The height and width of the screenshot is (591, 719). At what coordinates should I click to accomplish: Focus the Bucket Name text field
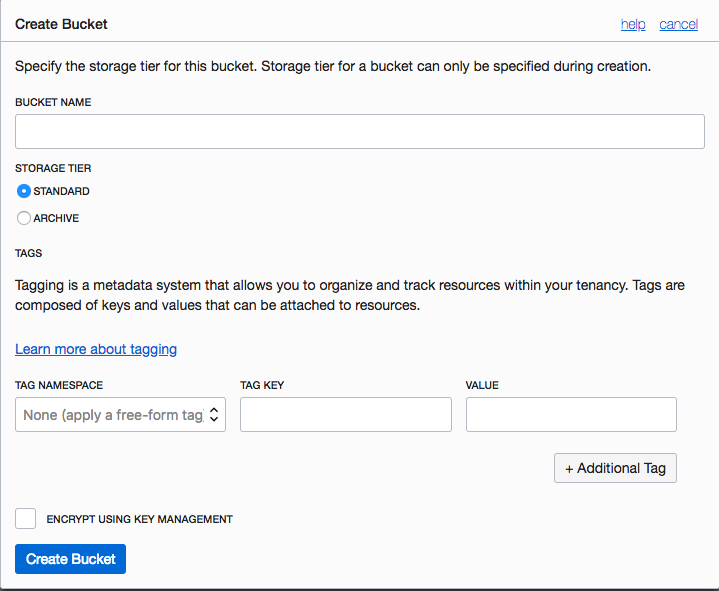[x=360, y=132]
